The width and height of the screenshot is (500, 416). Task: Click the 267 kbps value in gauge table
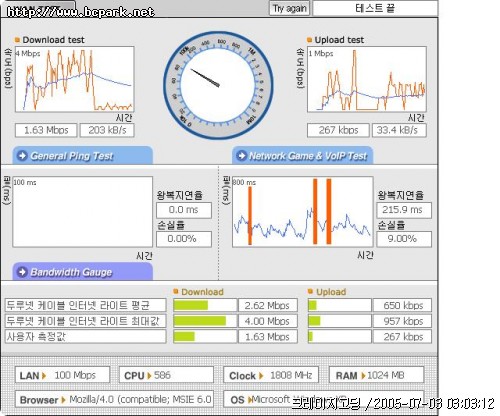point(402,337)
